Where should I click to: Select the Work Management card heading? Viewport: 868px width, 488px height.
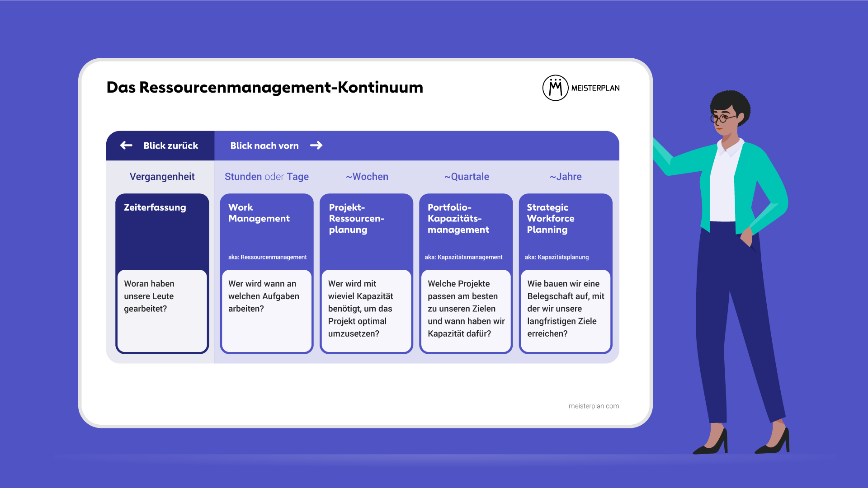(259, 213)
